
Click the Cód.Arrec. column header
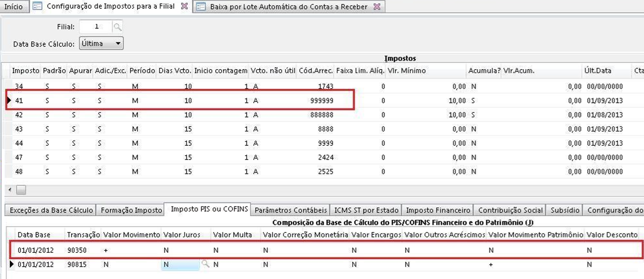coord(316,71)
